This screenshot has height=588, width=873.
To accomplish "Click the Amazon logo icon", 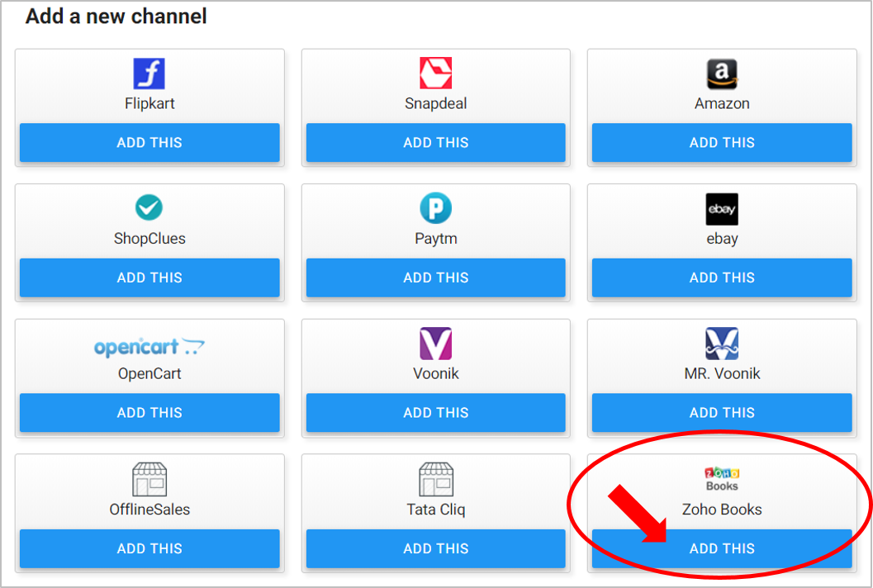I will tap(722, 73).
